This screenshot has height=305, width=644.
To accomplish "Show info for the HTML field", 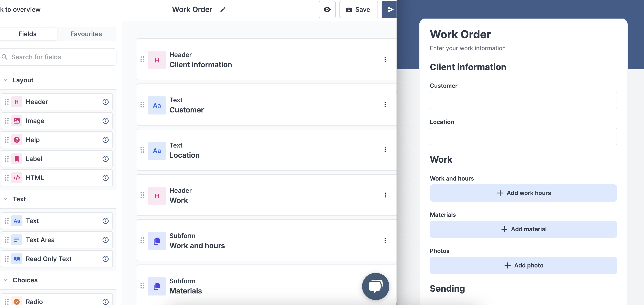I will pos(106,178).
